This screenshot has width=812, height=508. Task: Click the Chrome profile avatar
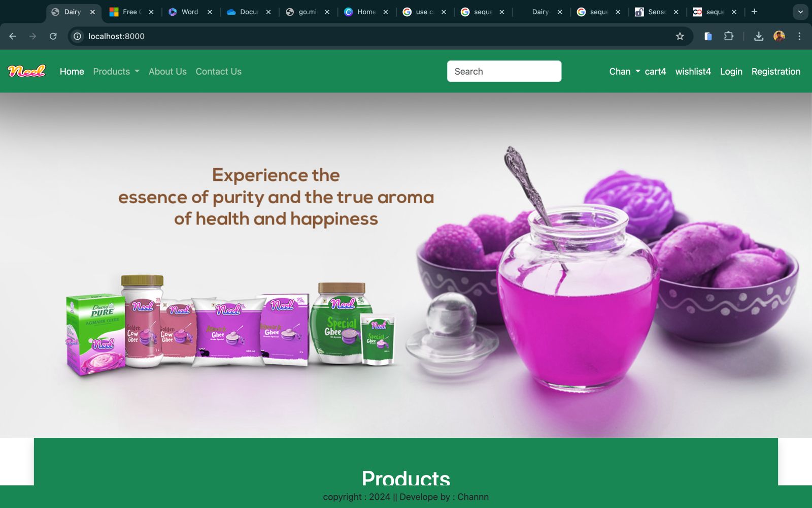click(x=779, y=36)
